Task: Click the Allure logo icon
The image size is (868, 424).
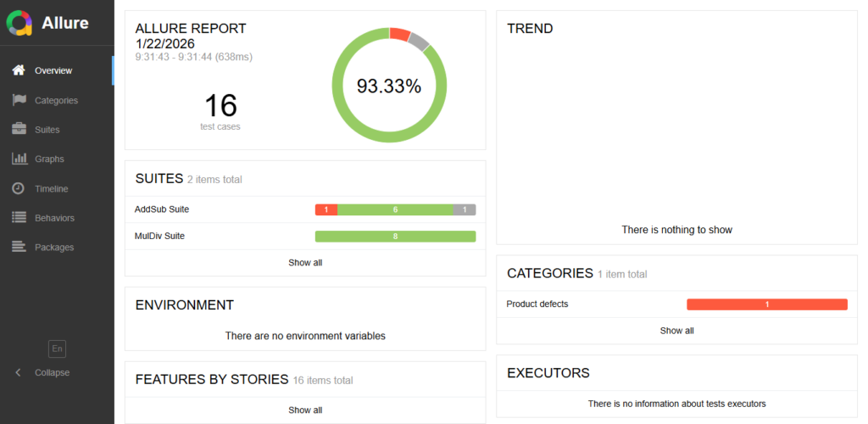Action: pos(19,23)
